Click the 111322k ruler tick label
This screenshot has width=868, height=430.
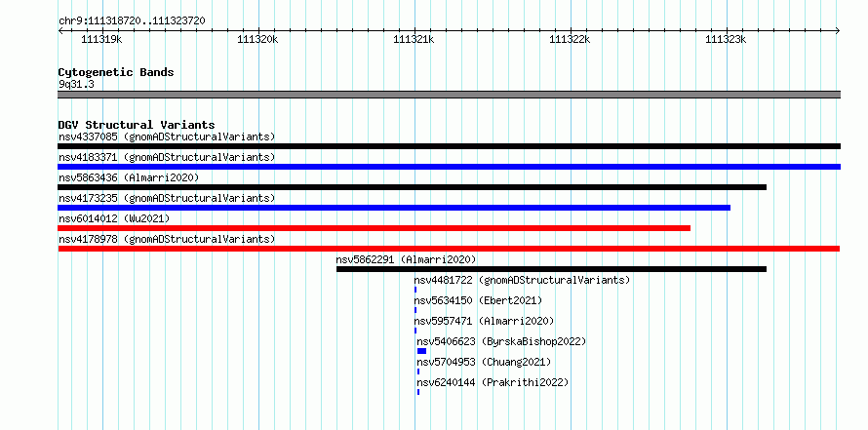(x=570, y=39)
